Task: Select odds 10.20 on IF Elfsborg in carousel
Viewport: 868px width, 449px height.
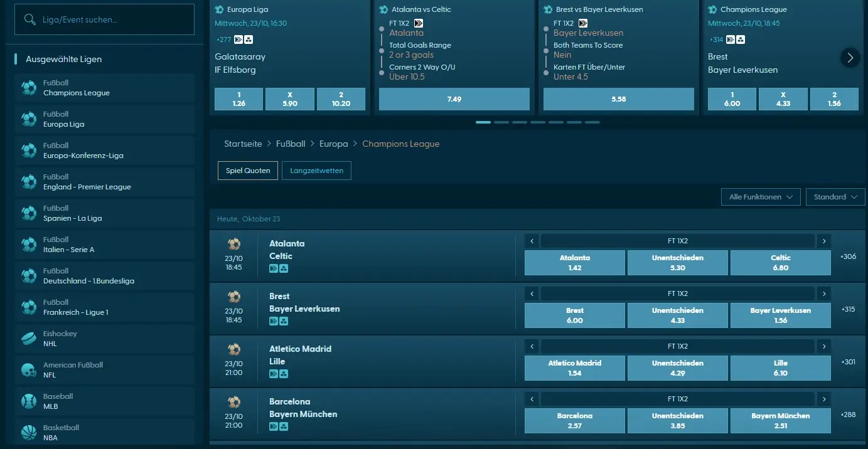Action: [x=341, y=99]
